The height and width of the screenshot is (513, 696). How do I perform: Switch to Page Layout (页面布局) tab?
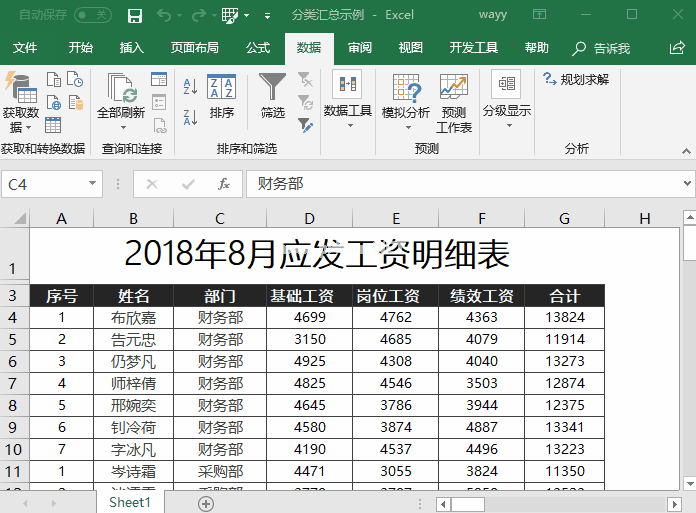[195, 47]
